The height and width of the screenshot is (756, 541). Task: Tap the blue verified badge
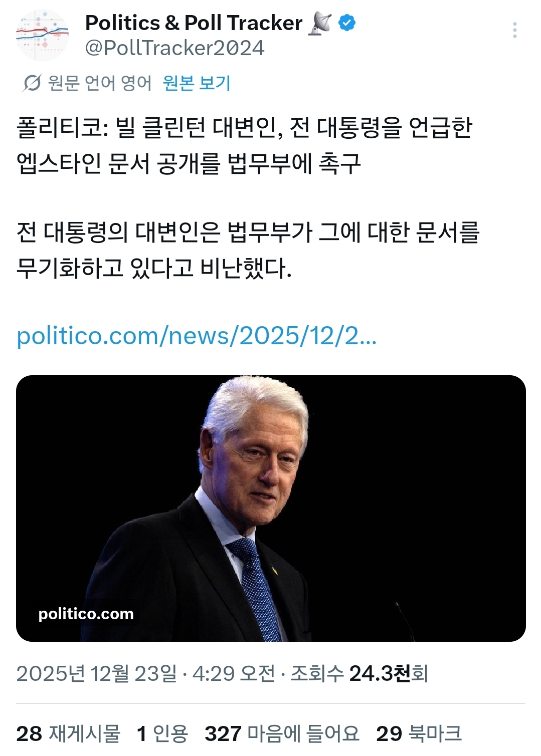click(347, 23)
